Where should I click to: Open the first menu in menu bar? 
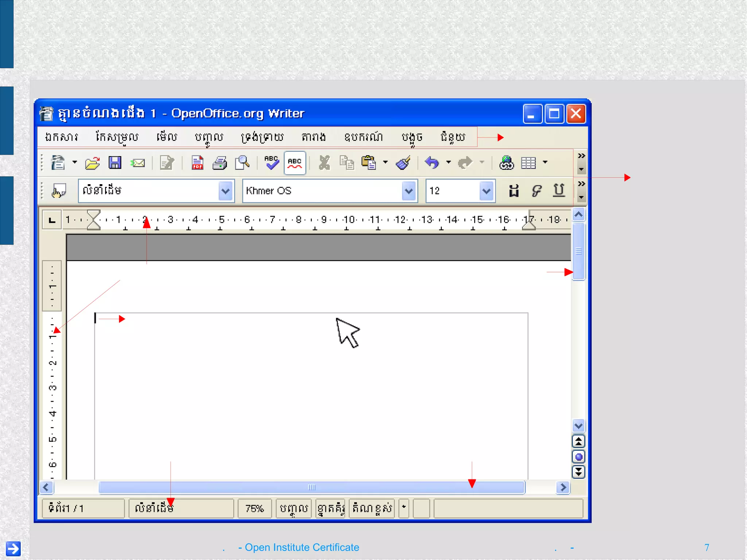point(61,137)
